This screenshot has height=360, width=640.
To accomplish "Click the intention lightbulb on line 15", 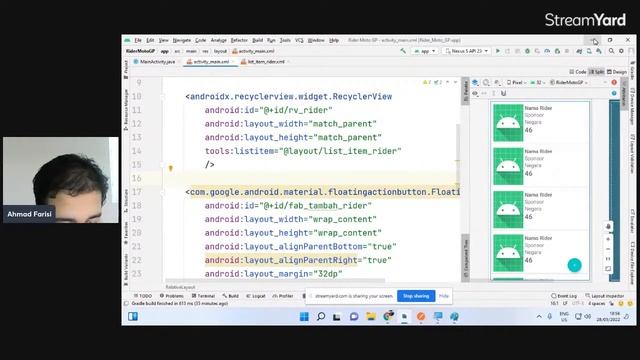I will tap(171, 168).
